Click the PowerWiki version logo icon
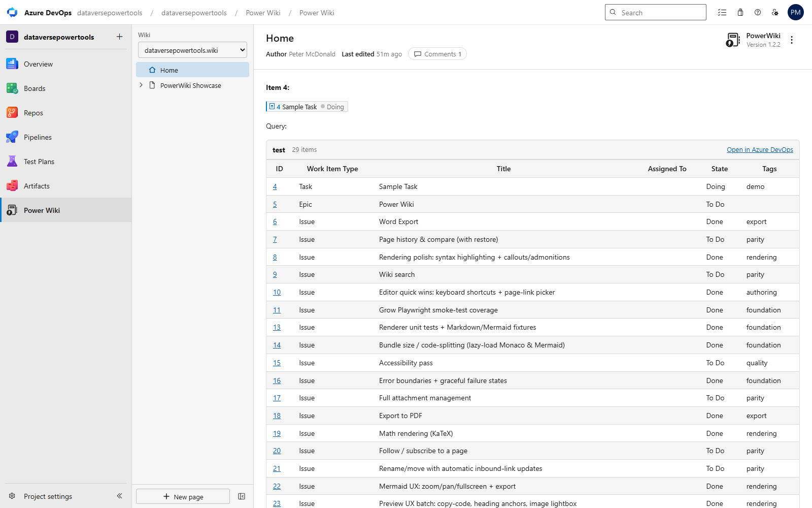This screenshot has width=812, height=508. pyautogui.click(x=733, y=40)
